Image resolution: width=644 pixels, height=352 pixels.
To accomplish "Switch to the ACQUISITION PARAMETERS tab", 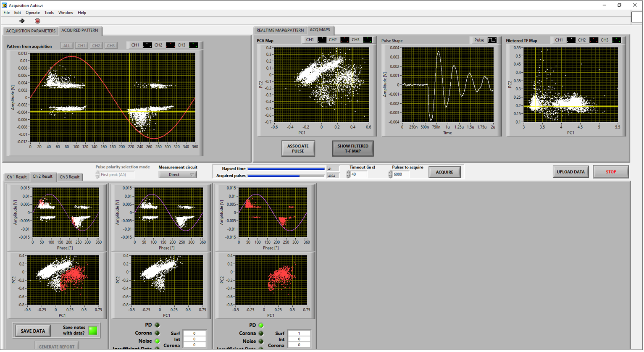I will (x=31, y=31).
